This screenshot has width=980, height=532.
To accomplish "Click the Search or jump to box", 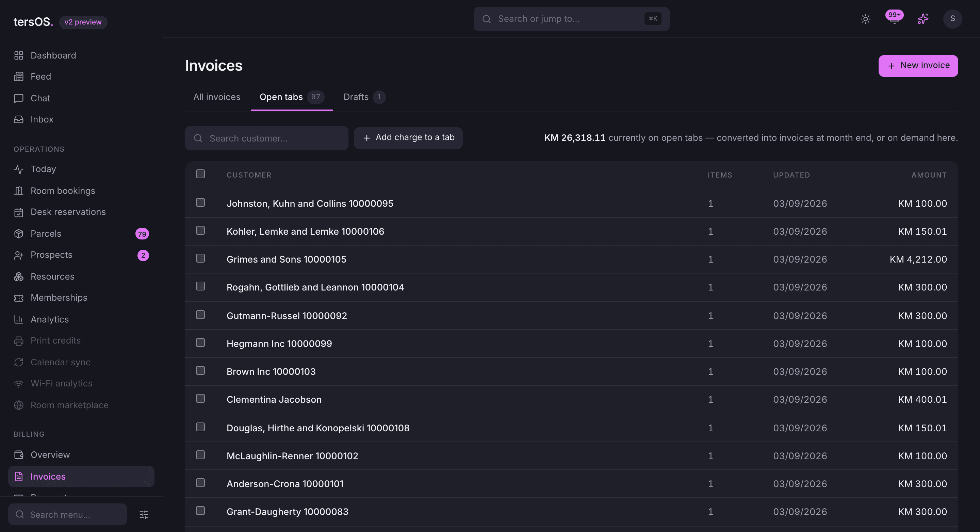I will click(x=571, y=19).
